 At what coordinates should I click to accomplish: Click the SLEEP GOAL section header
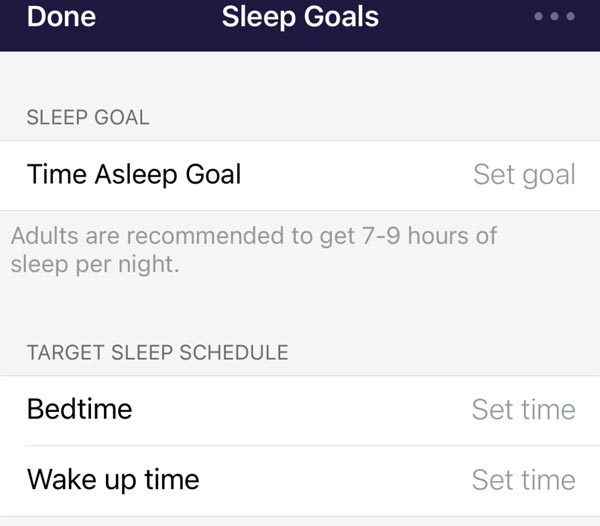88,117
